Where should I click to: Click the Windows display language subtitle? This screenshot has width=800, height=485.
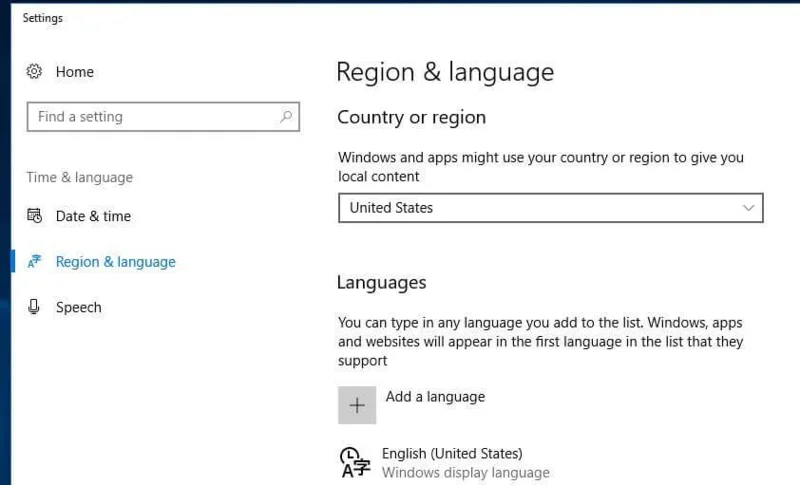pyautogui.click(x=465, y=473)
